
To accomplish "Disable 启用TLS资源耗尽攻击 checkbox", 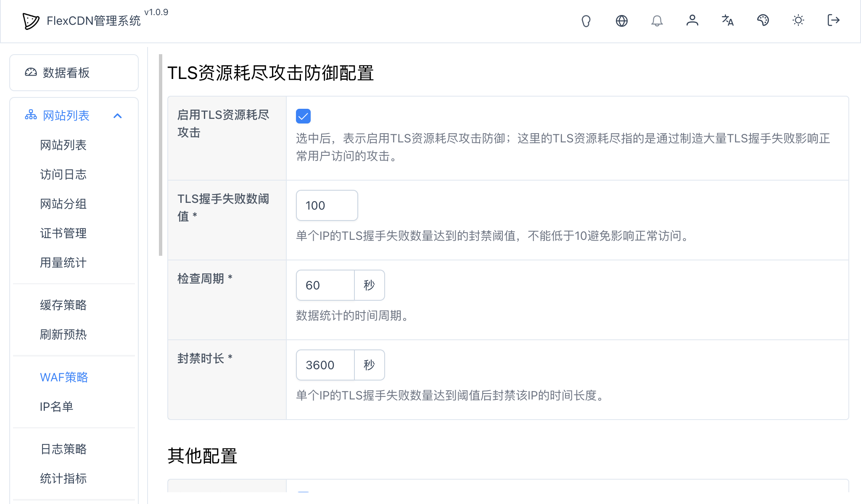I will tap(304, 116).
